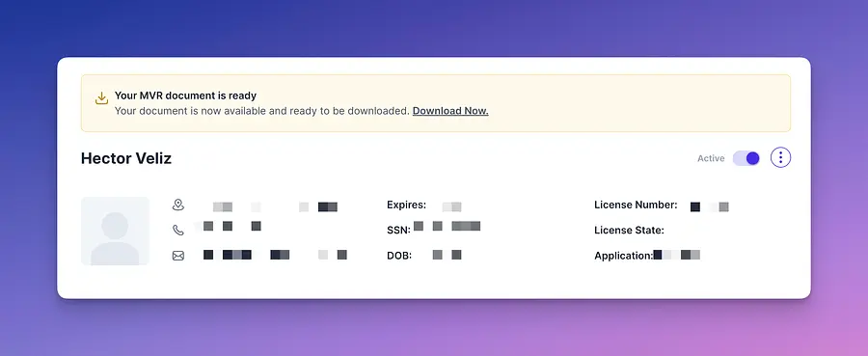
Task: Click the blurred license number value
Action: [x=709, y=207]
